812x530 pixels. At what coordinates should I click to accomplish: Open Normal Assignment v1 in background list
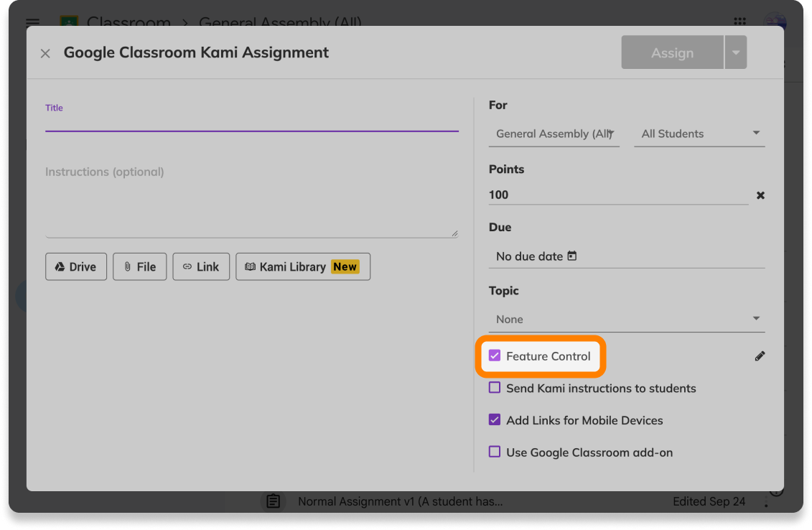(x=400, y=501)
